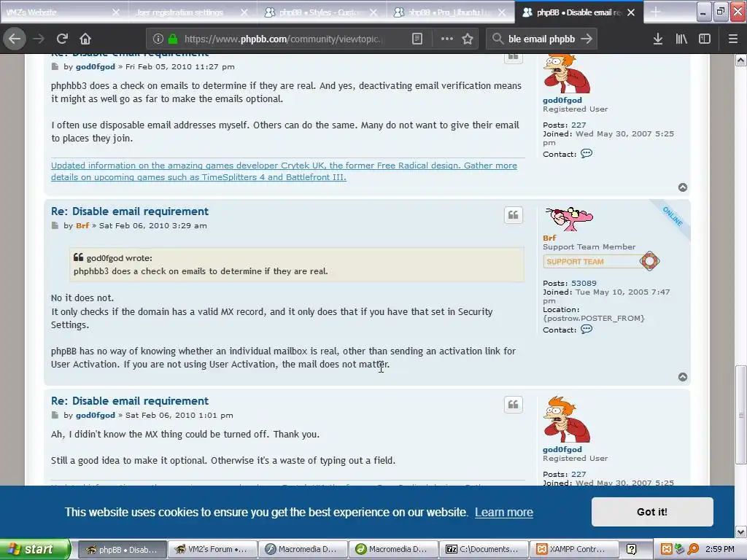Open the Firefox hamburger menu

(x=733, y=39)
